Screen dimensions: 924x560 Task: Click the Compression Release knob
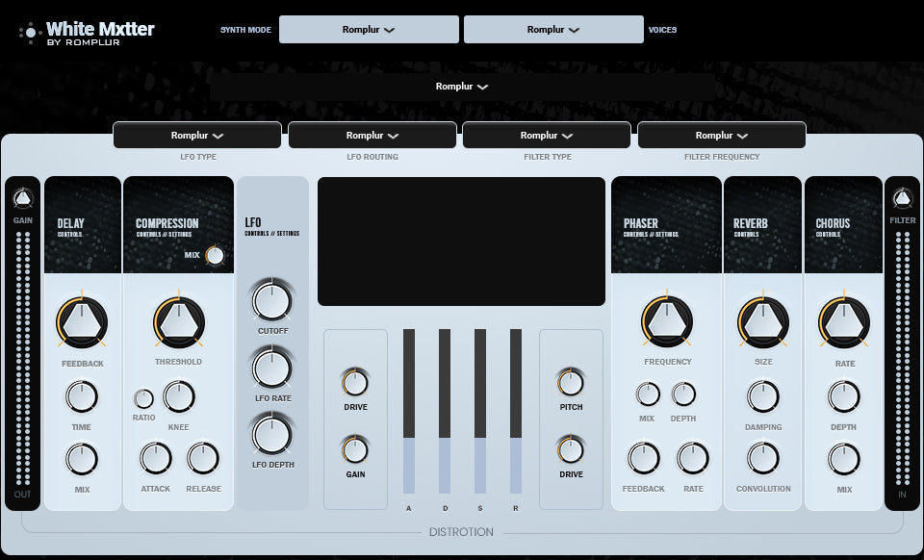click(203, 458)
